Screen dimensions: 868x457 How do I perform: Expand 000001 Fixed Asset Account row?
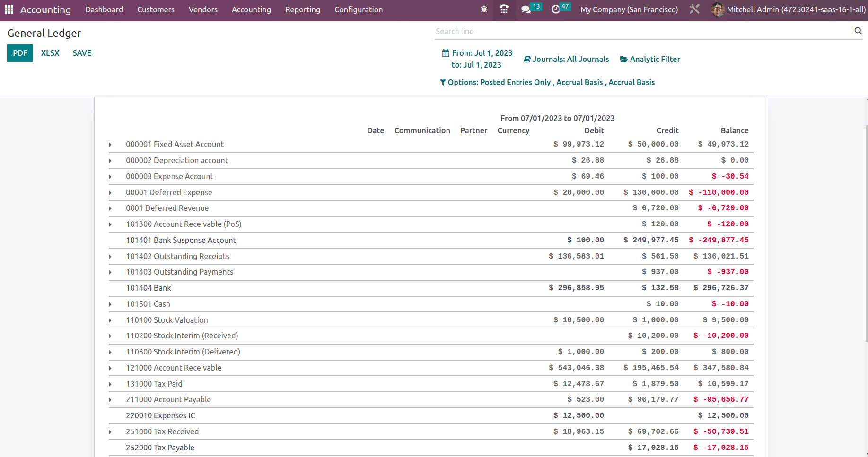coord(110,145)
